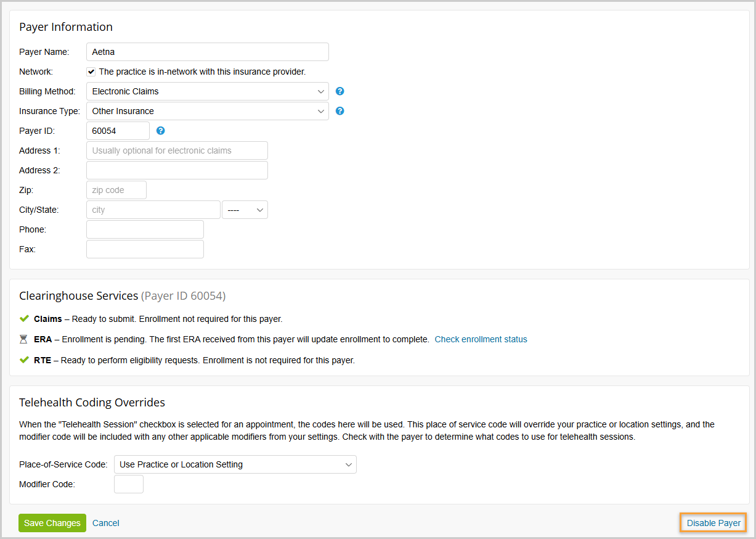Click help icon beside Payer ID field
This screenshot has height=539, width=756.
pyautogui.click(x=161, y=131)
